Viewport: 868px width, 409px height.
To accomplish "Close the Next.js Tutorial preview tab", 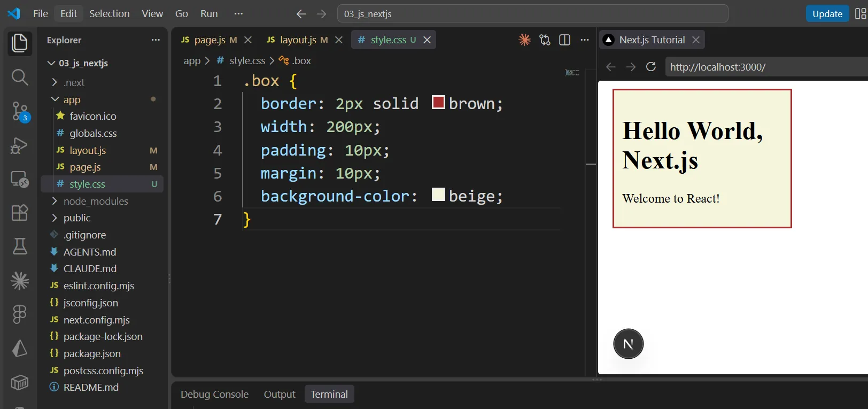I will (x=696, y=40).
